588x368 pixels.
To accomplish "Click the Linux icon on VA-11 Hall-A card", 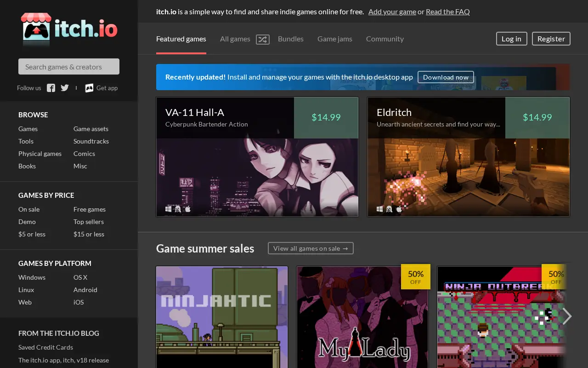I will [178, 209].
